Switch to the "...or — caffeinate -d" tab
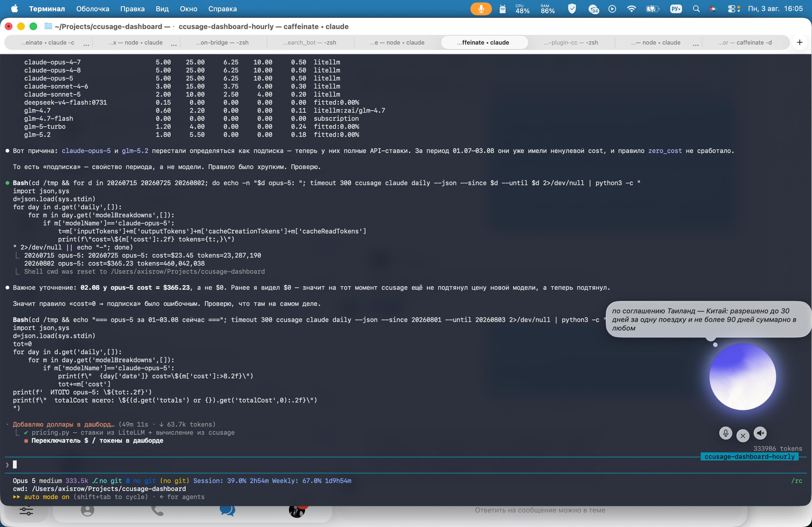 pyautogui.click(x=745, y=42)
